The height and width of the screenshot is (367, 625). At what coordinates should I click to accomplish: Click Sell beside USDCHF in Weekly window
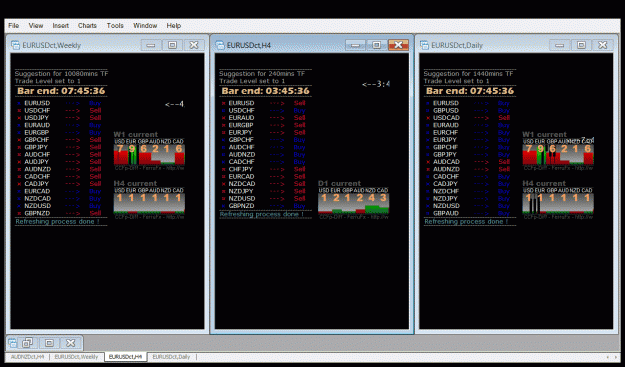(x=95, y=110)
